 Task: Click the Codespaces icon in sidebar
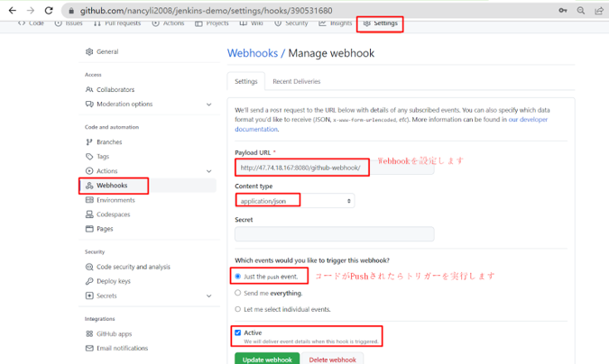pyautogui.click(x=89, y=214)
